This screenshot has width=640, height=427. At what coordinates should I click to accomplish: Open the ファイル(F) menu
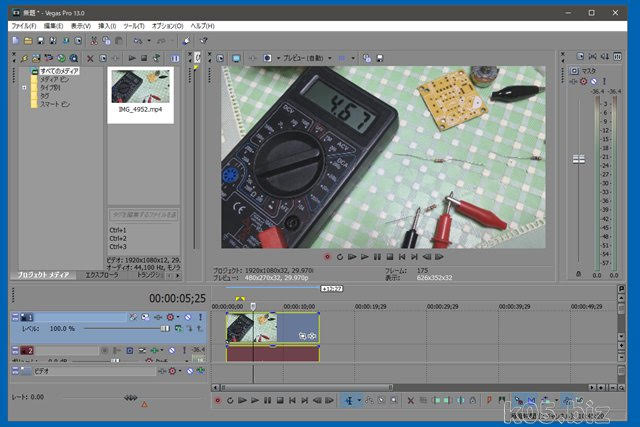[24, 26]
